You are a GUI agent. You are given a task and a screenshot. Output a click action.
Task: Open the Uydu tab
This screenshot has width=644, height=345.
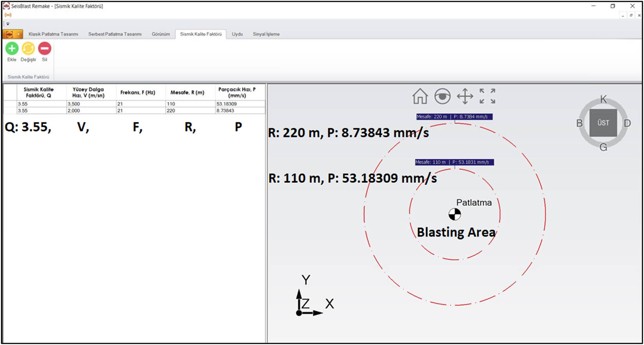237,34
